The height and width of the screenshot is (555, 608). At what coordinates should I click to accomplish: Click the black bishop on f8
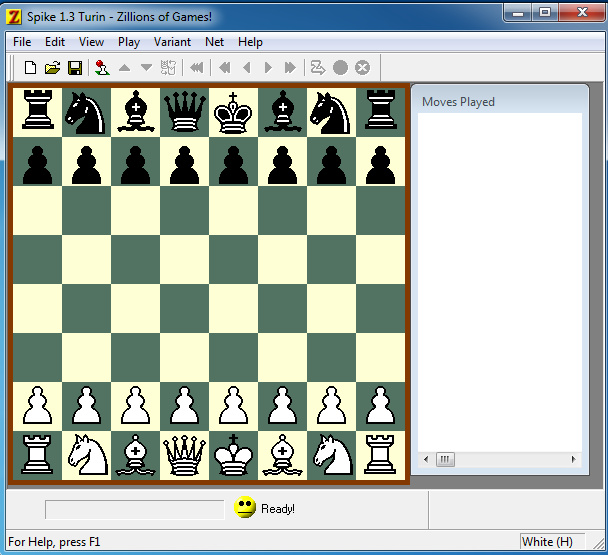pyautogui.click(x=282, y=112)
